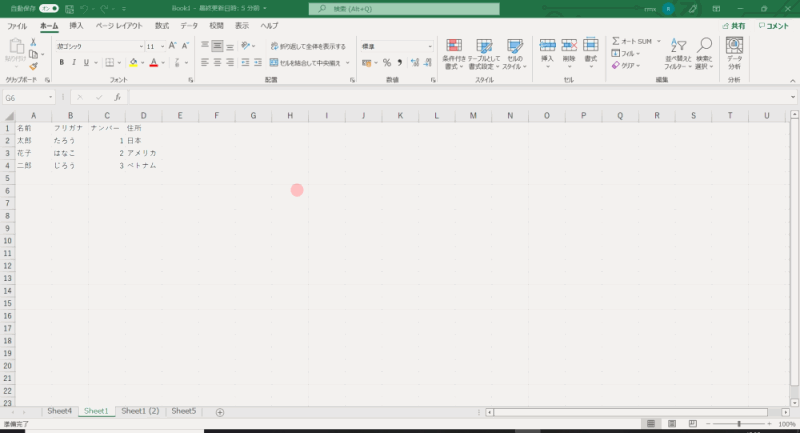
Task: Add a new sheet with plus button
Action: coord(220,412)
